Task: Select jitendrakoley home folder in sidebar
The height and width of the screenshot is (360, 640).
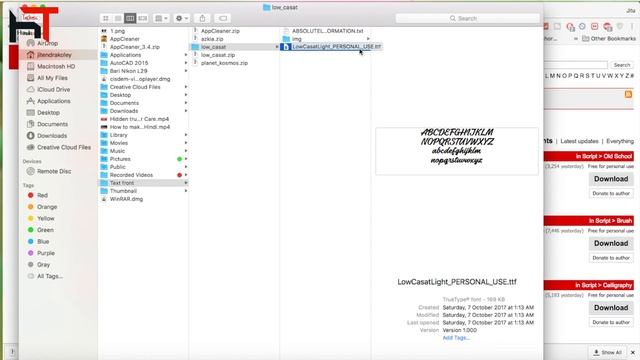Action: click(x=54, y=55)
